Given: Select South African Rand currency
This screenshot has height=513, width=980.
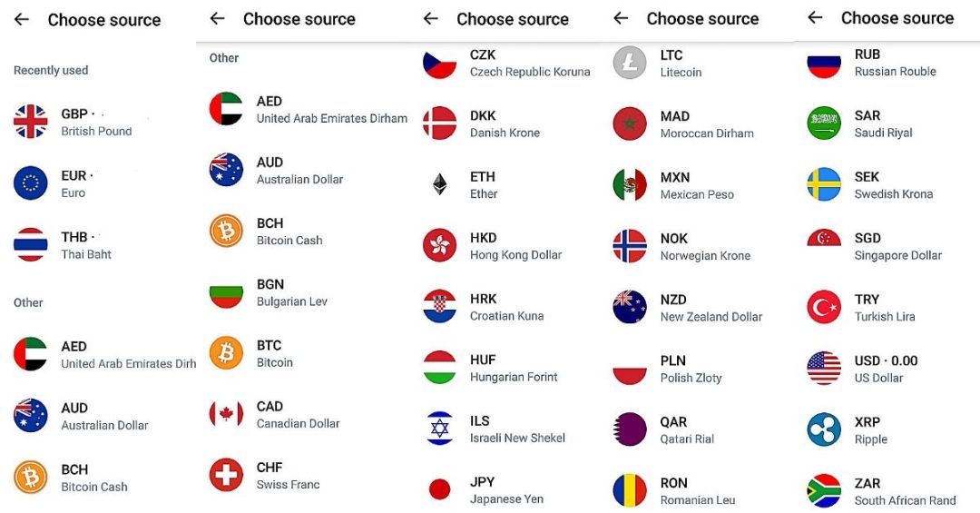Looking at the screenshot, I should (904, 491).
